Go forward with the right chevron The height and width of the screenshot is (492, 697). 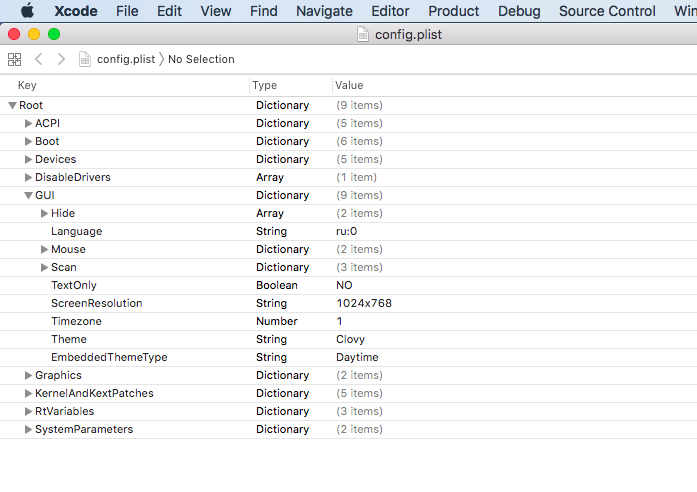[x=61, y=59]
